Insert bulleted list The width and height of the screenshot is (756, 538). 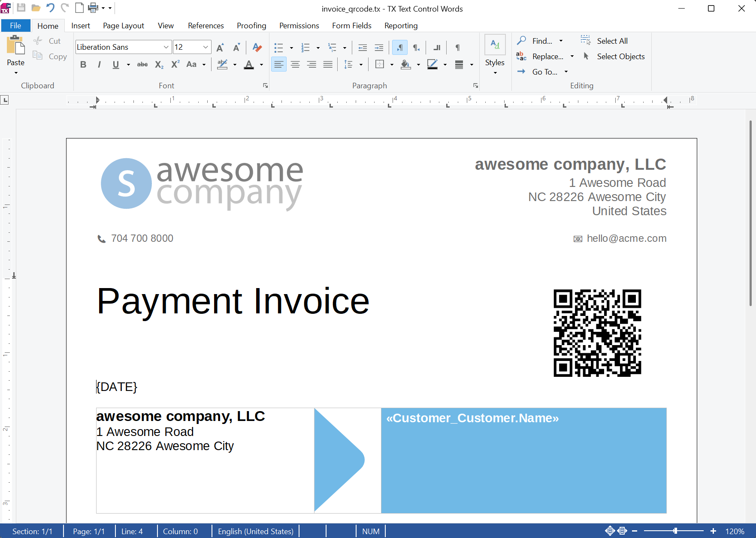(279, 47)
